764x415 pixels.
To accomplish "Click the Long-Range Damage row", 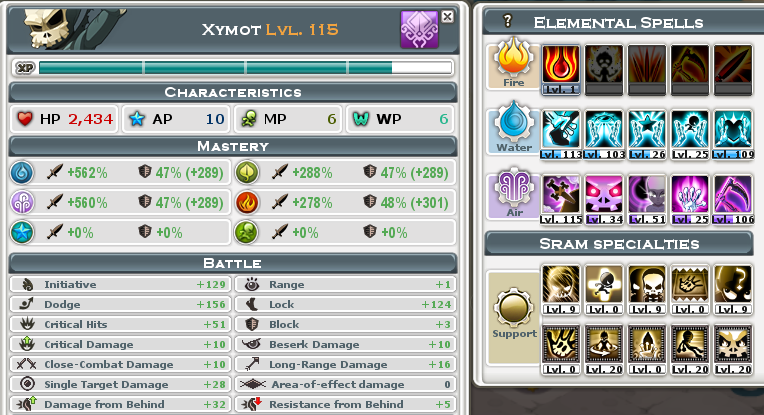I will [345, 364].
